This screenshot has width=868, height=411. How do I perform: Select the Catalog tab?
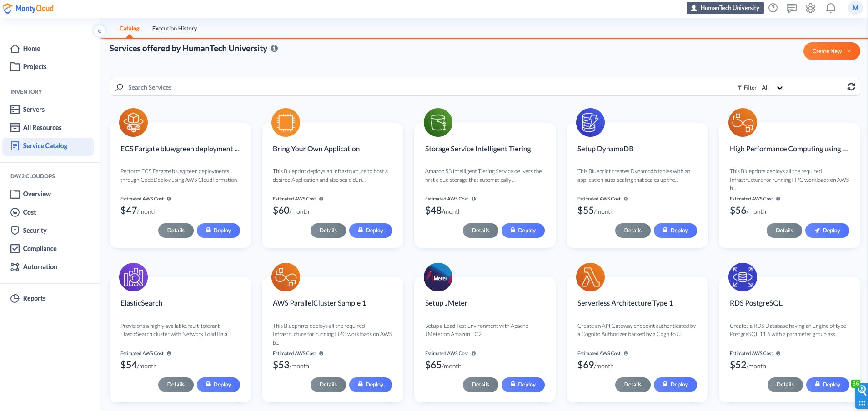coord(129,28)
